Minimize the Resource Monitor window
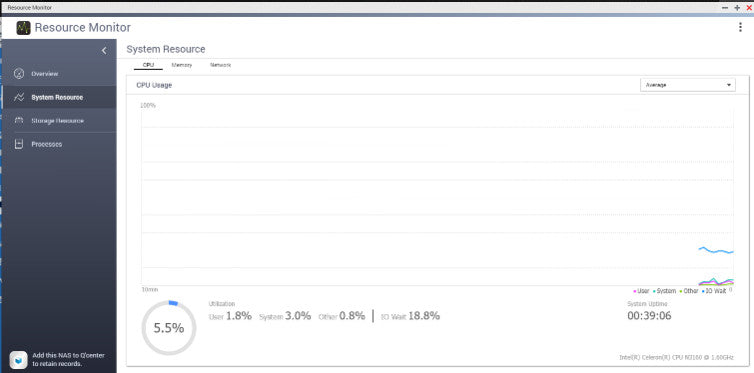The image size is (754, 373). [725, 8]
